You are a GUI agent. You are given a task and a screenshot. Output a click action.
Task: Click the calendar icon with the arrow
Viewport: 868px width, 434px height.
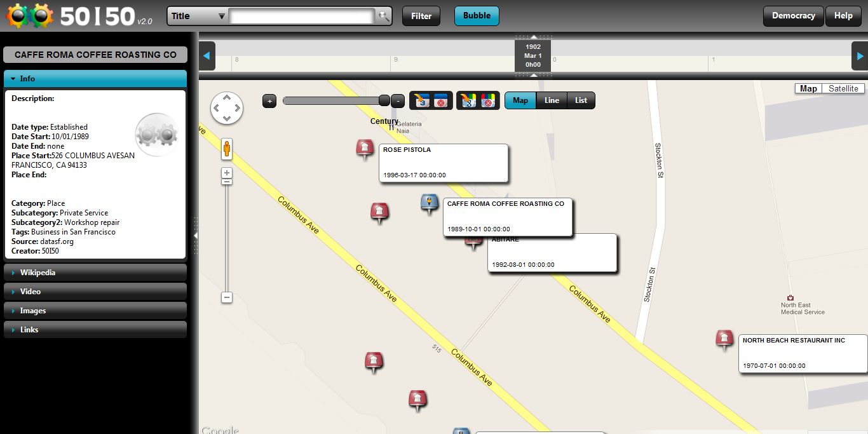coord(422,100)
